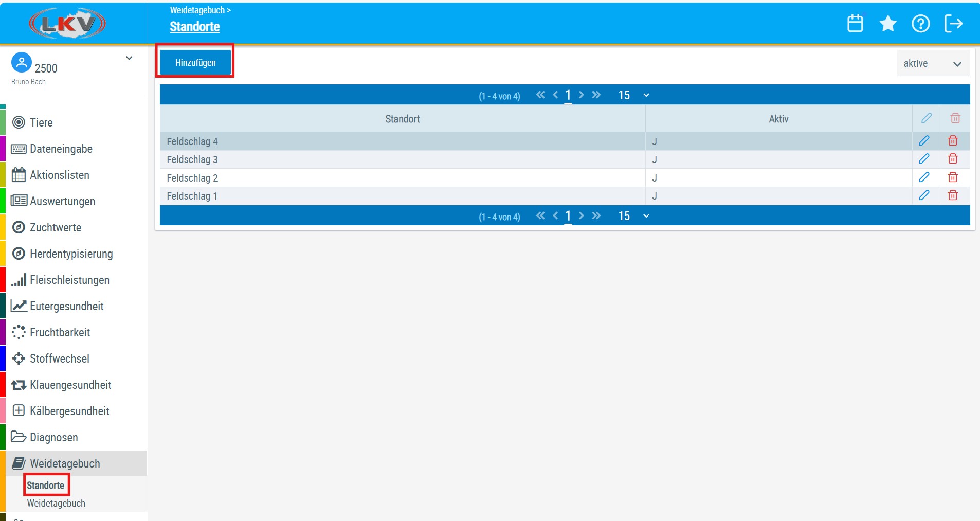This screenshot has width=980, height=521.
Task: Select Eutergesundheit in the sidebar
Action: (66, 306)
